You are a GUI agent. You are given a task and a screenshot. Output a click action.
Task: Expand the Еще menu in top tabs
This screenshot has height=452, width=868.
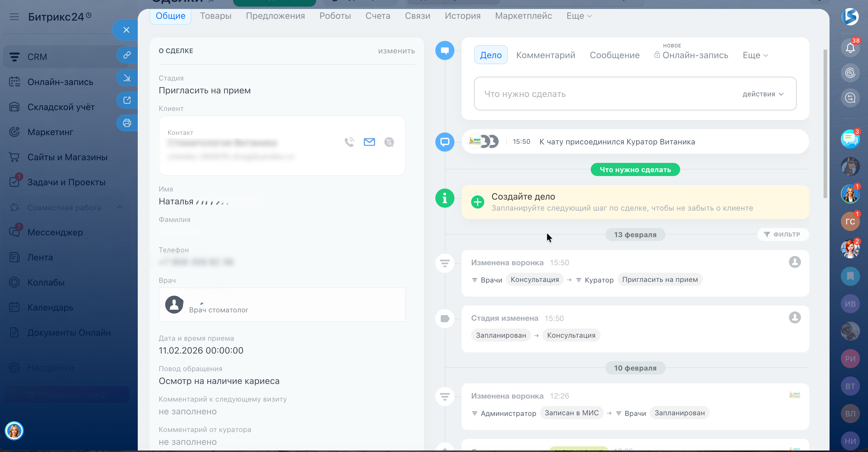tap(578, 16)
